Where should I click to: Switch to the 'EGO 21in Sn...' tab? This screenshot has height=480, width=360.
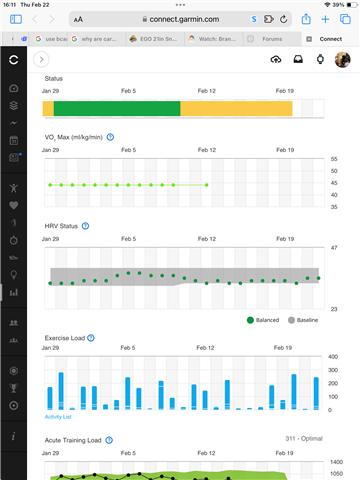155,39
